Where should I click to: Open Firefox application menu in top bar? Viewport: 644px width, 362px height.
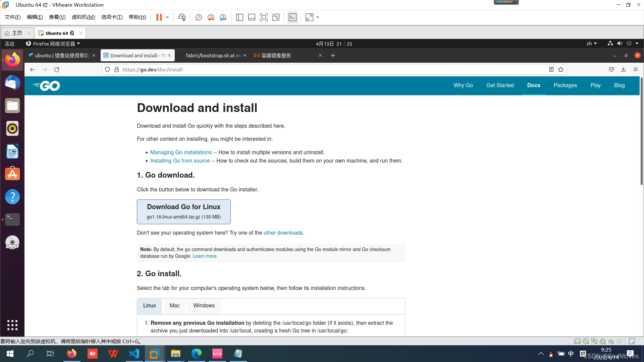tap(53, 44)
